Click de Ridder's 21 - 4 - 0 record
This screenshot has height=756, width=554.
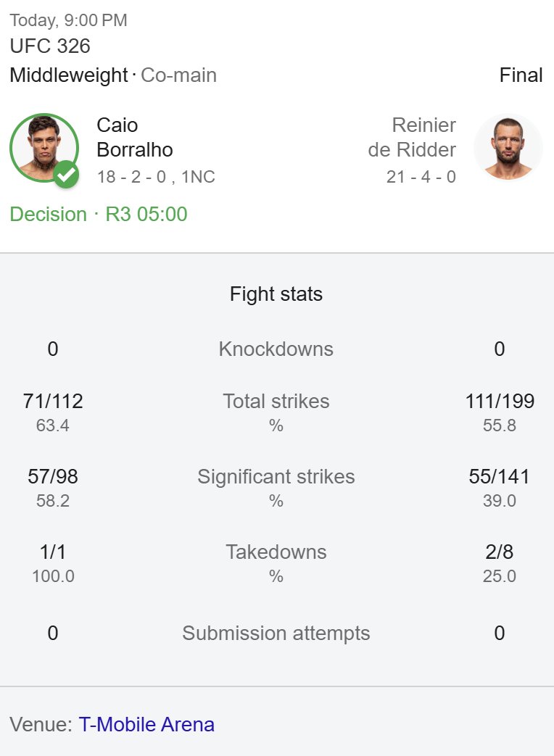pos(421,177)
